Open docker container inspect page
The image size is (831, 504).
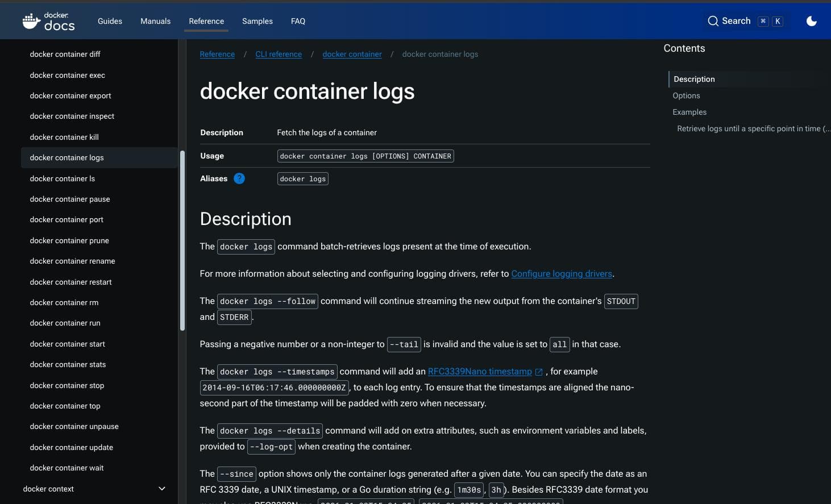click(72, 116)
